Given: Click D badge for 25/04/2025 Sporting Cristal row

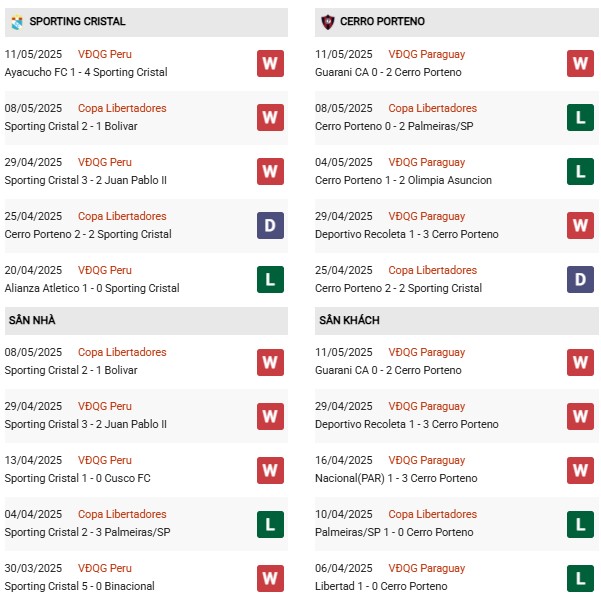Looking at the screenshot, I should point(270,225).
